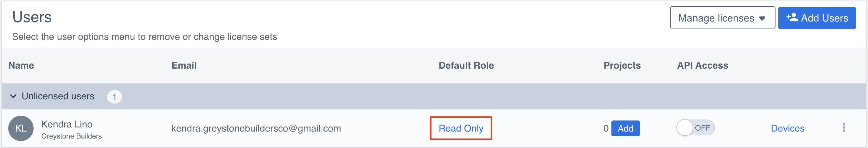Change the Read Only default role
868x148 pixels.
(x=461, y=128)
